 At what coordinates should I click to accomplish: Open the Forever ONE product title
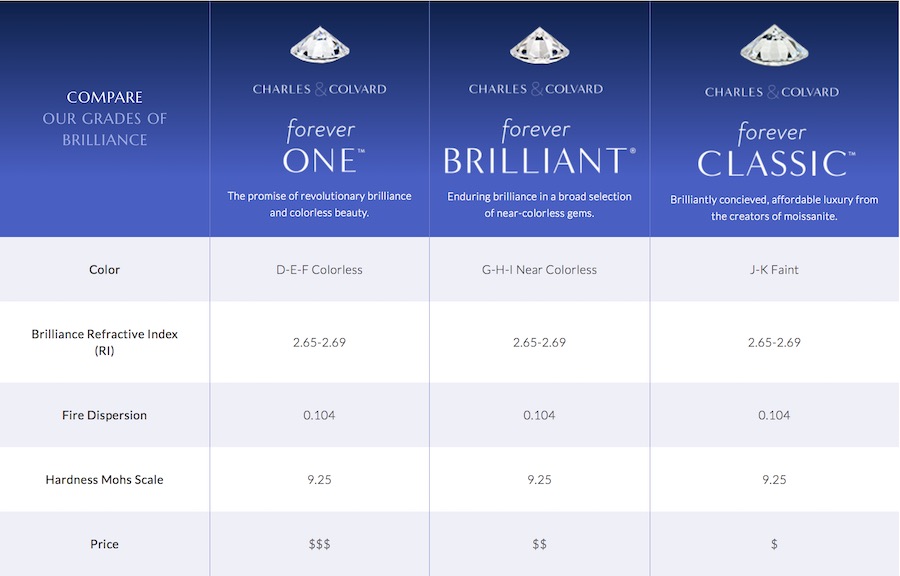pyautogui.click(x=320, y=148)
